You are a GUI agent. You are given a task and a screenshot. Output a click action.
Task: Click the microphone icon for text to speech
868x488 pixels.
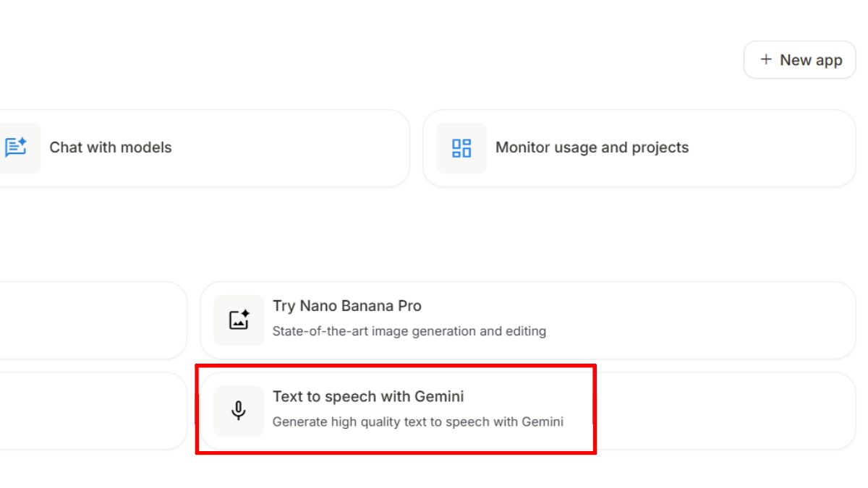click(x=239, y=411)
